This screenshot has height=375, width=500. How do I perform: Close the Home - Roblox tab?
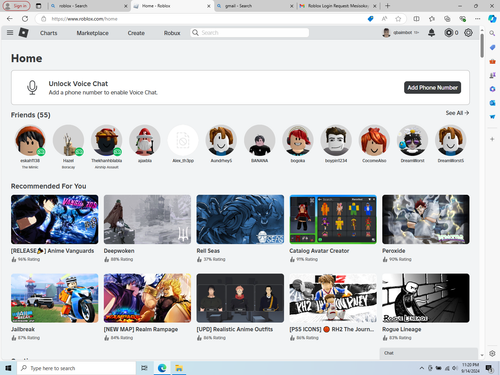209,6
